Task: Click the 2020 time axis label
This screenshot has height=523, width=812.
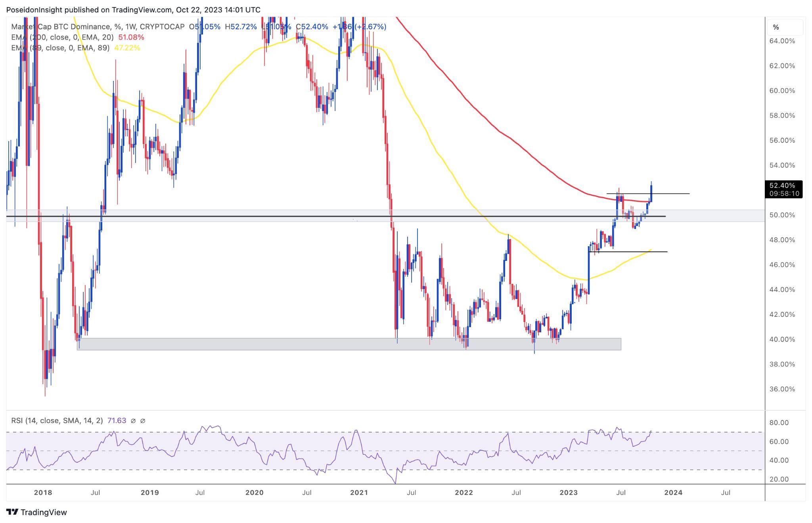Action: [255, 492]
